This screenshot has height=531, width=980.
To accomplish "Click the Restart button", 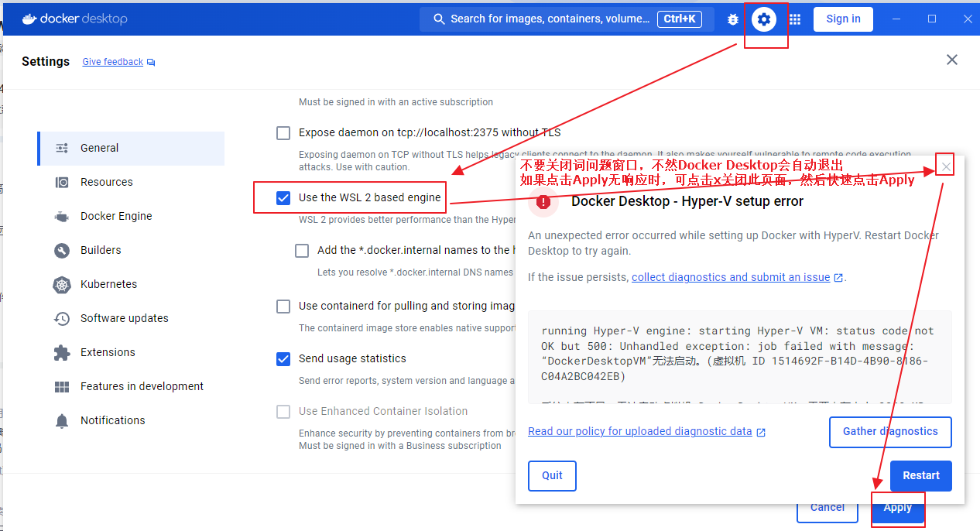I will [921, 475].
